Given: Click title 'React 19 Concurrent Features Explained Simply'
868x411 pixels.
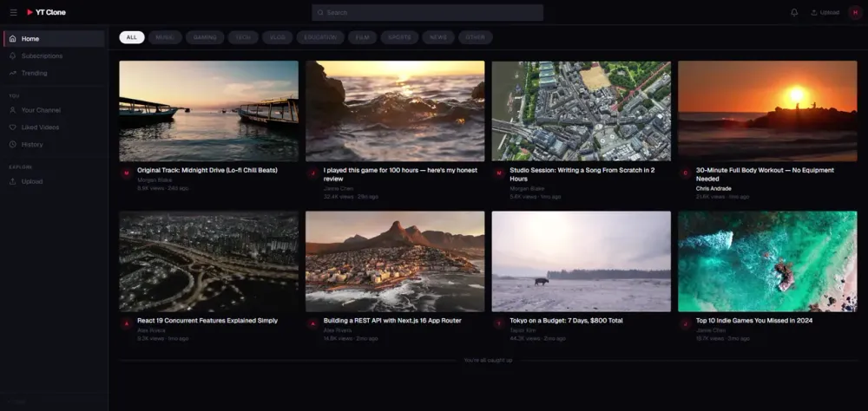Looking at the screenshot, I should [x=207, y=320].
